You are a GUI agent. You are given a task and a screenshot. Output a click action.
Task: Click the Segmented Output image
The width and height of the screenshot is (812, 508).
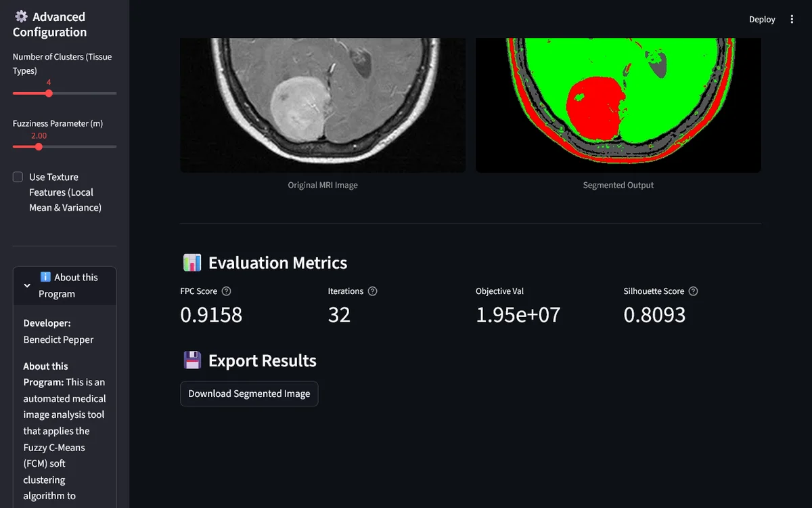coord(618,105)
